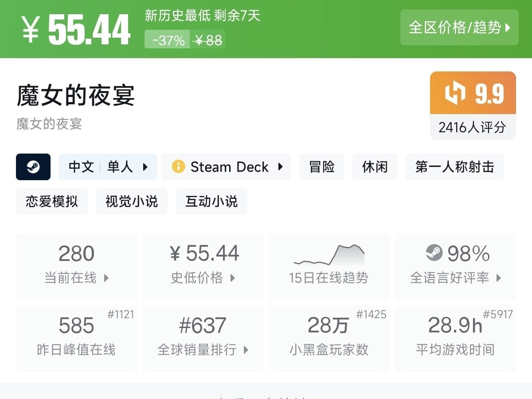Image resolution: width=532 pixels, height=399 pixels.
Task: Expand the 中文 单人 language options arrow
Action: point(145,167)
